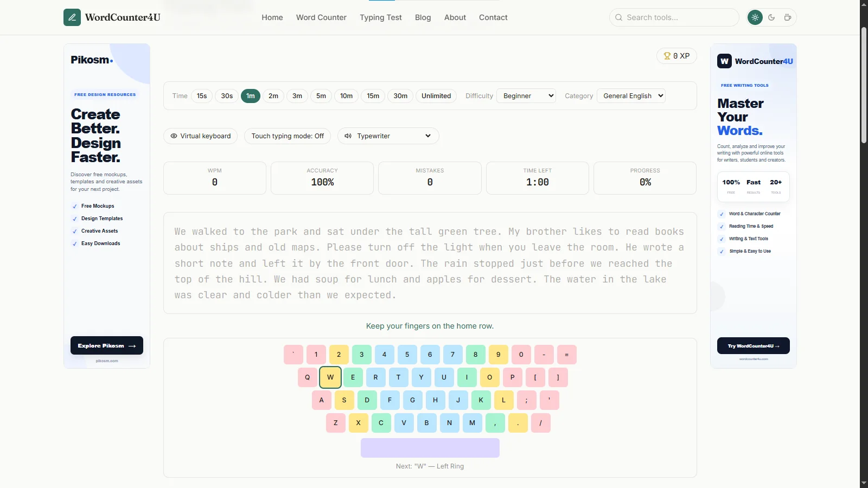Click Try WordCounter4U button

(754, 346)
